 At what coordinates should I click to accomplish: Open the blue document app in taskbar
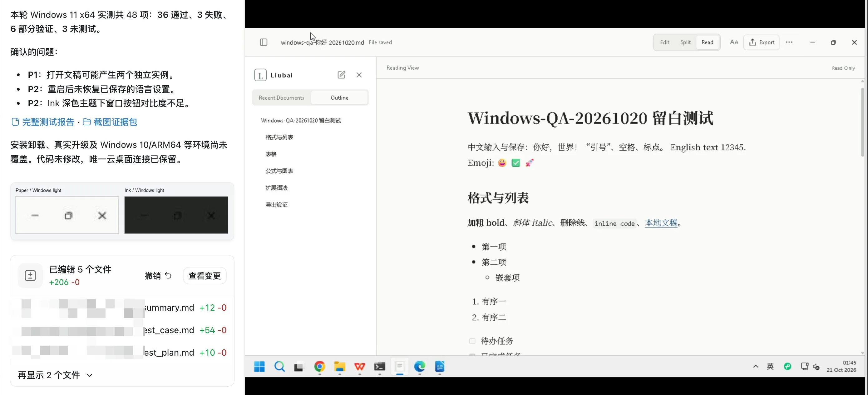point(440,366)
